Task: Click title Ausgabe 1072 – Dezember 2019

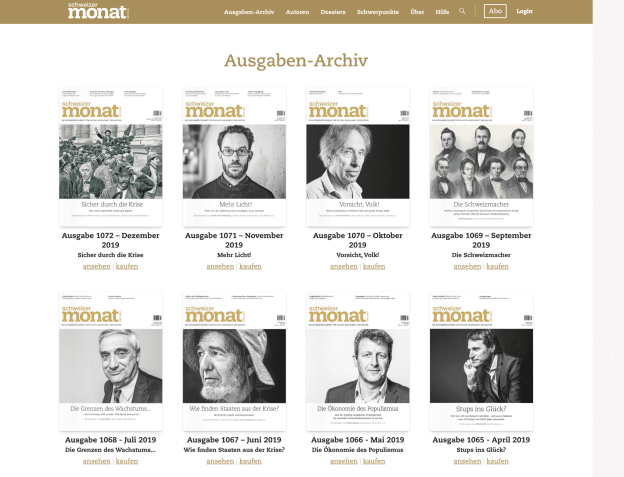Action: click(x=111, y=240)
